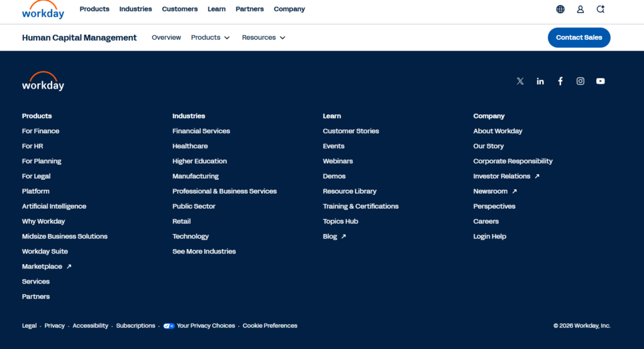The width and height of the screenshot is (644, 349).
Task: Open the Learn menu in the top navigation
Action: (x=216, y=9)
